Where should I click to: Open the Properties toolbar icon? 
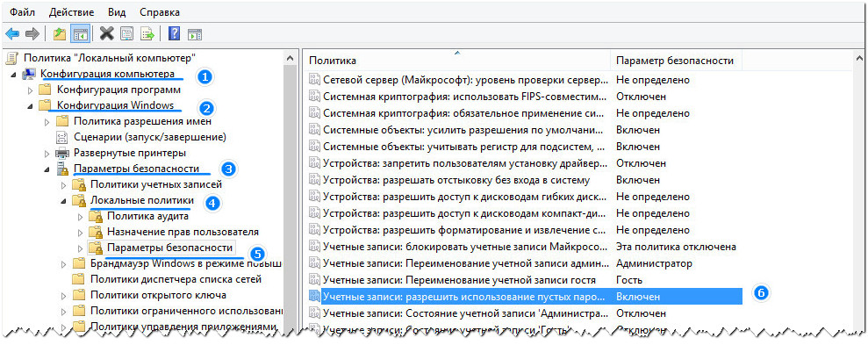126,33
